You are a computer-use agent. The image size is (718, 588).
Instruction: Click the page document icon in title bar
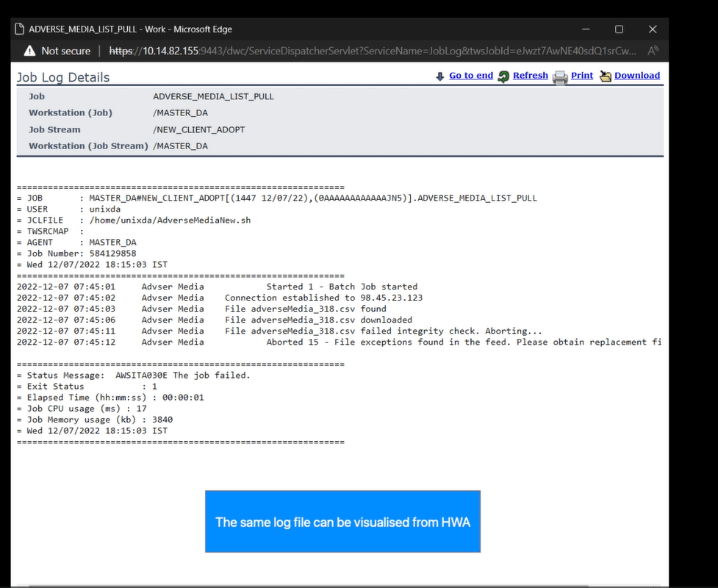coord(20,29)
